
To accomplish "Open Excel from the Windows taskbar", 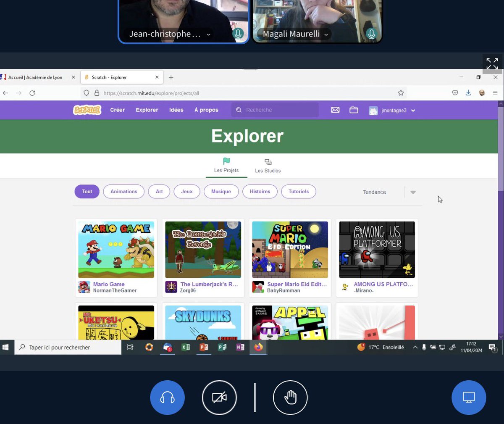I will [x=186, y=347].
